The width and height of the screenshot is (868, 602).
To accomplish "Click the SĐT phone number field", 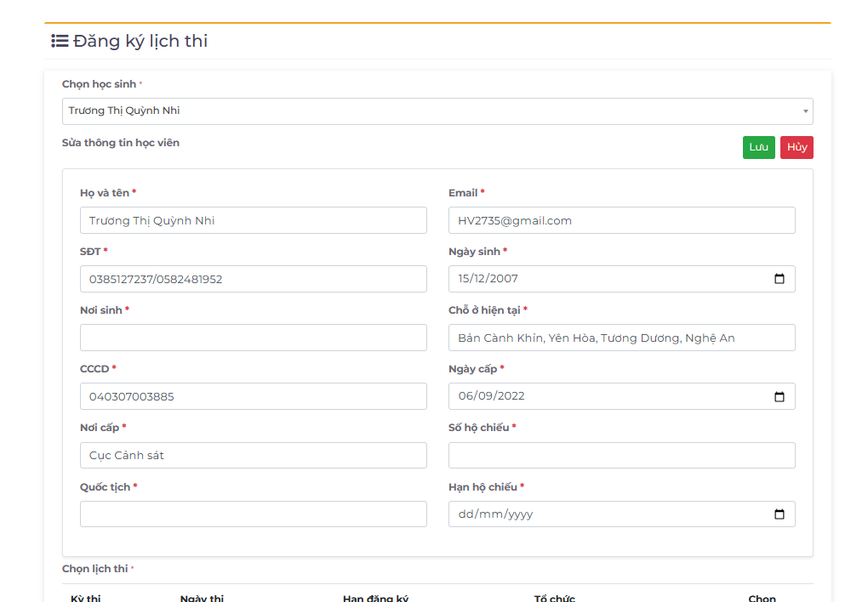I will point(253,279).
